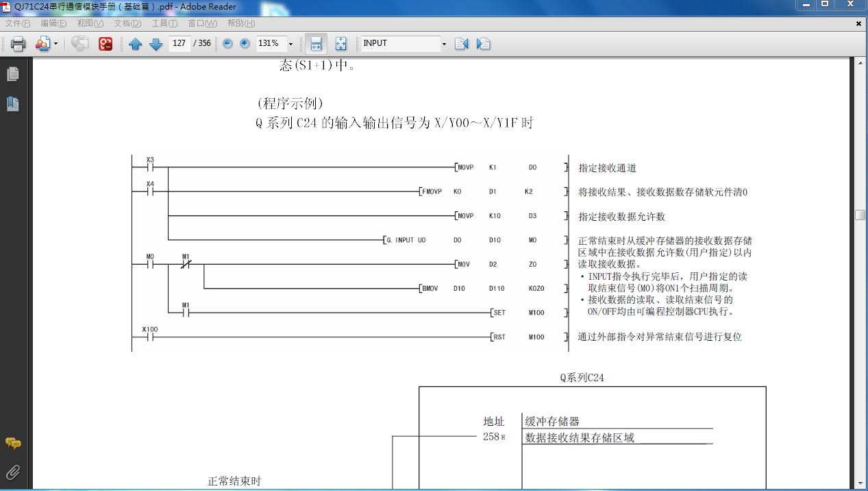Click the zoom in plus button

[x=245, y=44]
